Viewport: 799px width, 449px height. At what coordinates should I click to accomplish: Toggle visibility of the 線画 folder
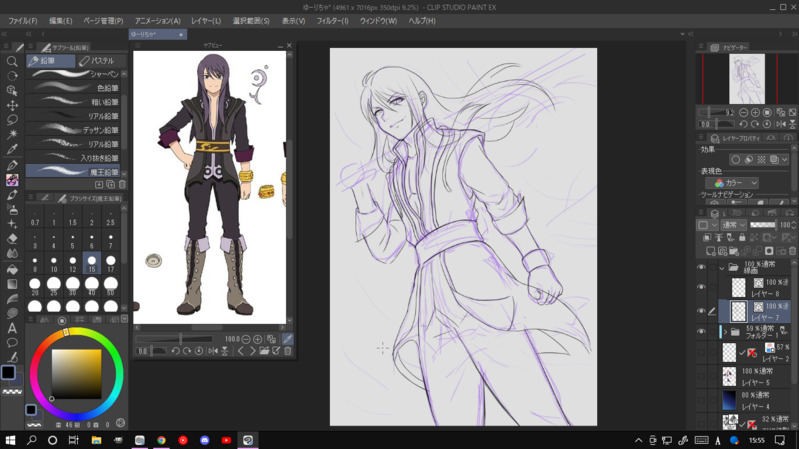701,268
